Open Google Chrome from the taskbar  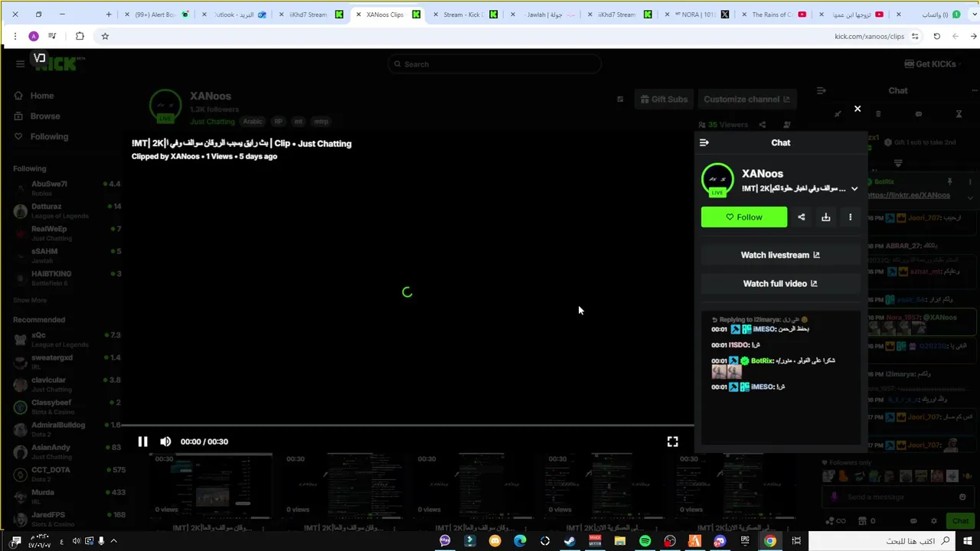point(770,541)
